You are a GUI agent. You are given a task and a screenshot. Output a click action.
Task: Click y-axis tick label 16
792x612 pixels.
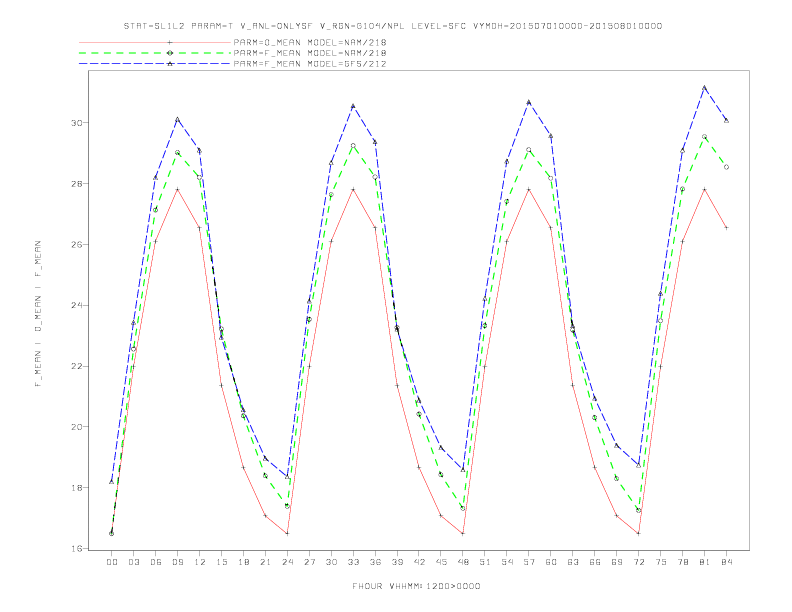75,548
